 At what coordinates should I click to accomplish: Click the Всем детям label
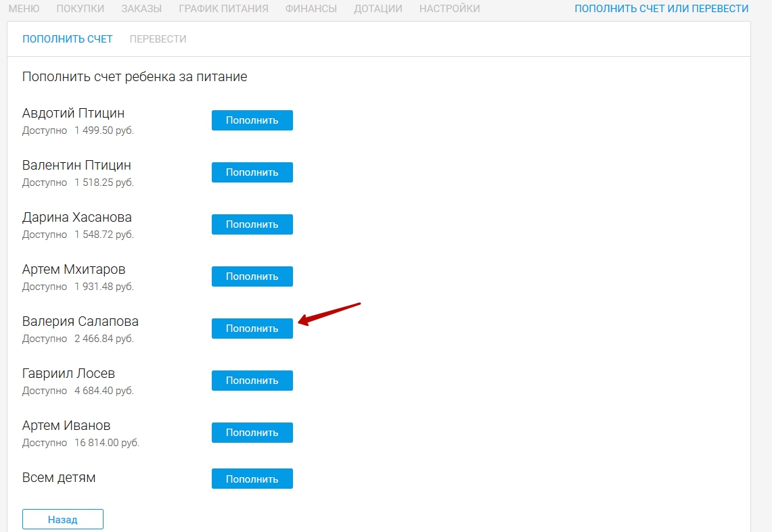59,478
